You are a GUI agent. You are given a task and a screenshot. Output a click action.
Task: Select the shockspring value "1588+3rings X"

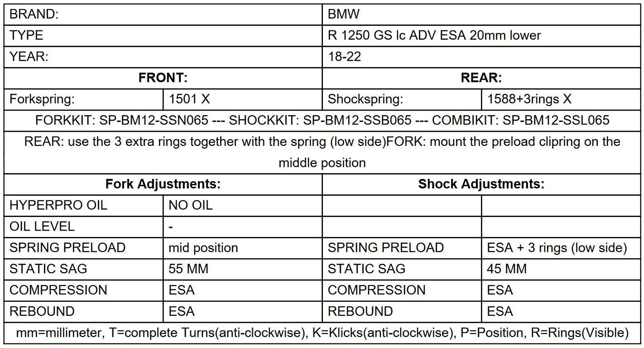pos(529,99)
